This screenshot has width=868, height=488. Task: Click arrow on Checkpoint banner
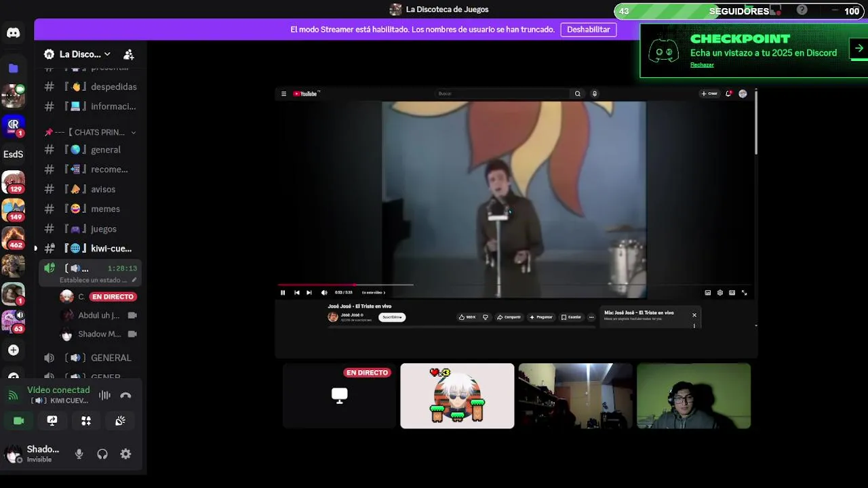coord(859,49)
